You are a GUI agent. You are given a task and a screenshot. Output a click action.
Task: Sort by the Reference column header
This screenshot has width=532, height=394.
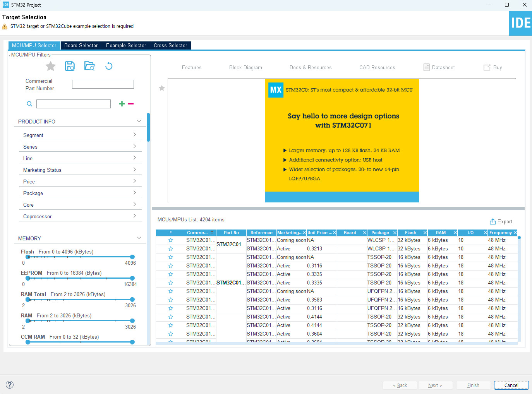click(x=261, y=233)
